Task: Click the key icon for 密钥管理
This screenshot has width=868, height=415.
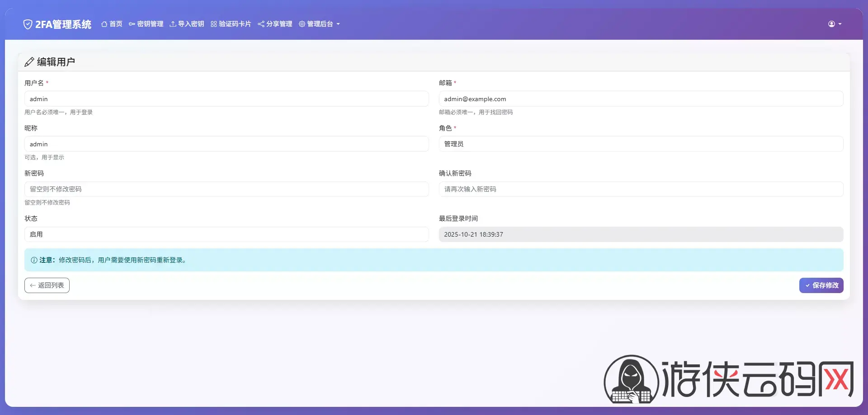Action: tap(132, 24)
